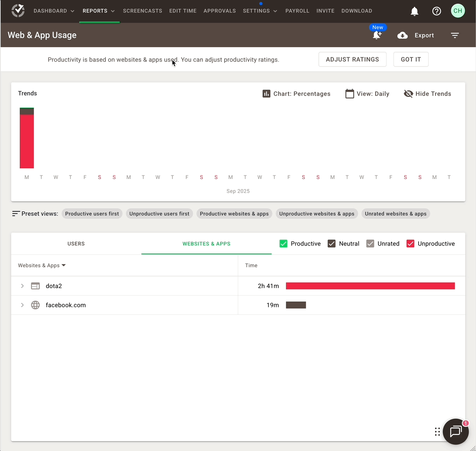Click the facebook.com row name
The width and height of the screenshot is (476, 451).
click(x=66, y=305)
